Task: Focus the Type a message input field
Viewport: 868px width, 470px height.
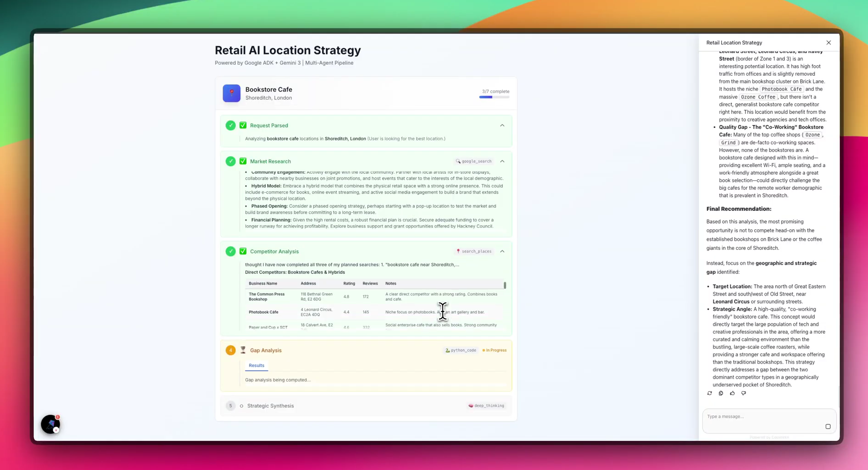Action: (769, 421)
